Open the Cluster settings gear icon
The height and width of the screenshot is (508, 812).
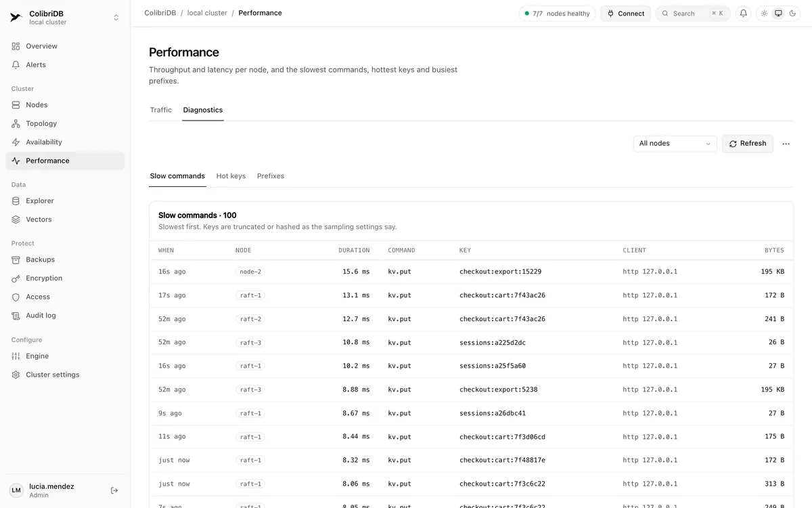point(16,375)
